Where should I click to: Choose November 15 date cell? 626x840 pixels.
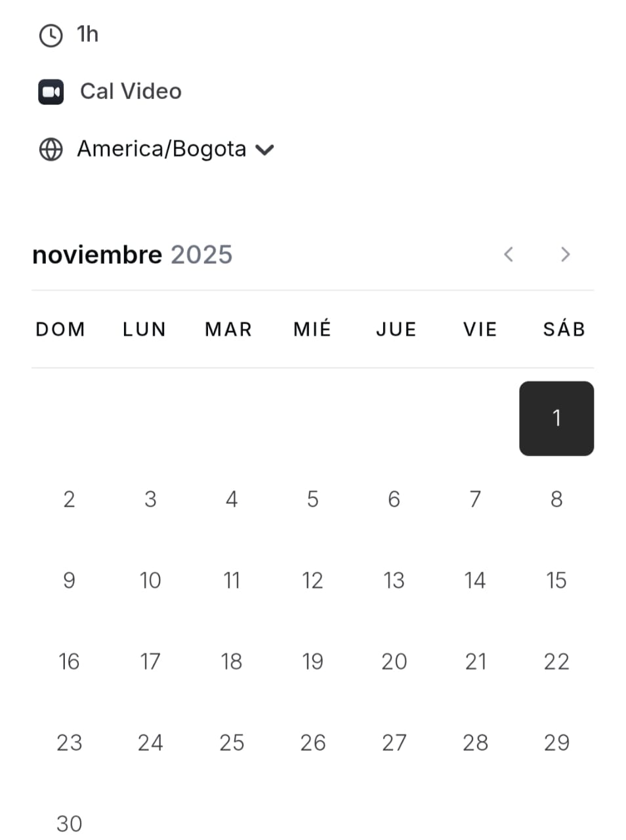point(556,581)
